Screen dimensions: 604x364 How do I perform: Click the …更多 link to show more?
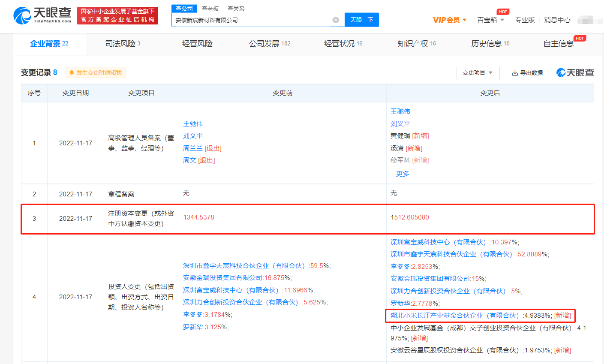tap(400, 174)
